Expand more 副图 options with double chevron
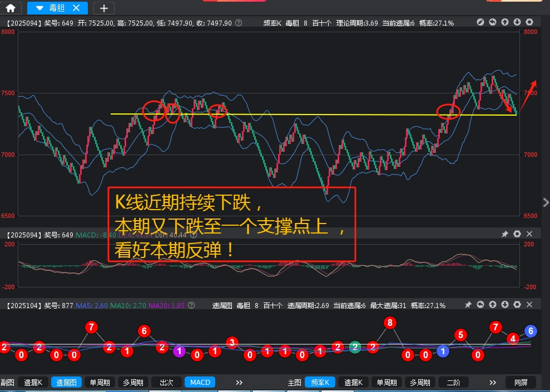Screen dimensions: 550x392 [x=239, y=383]
